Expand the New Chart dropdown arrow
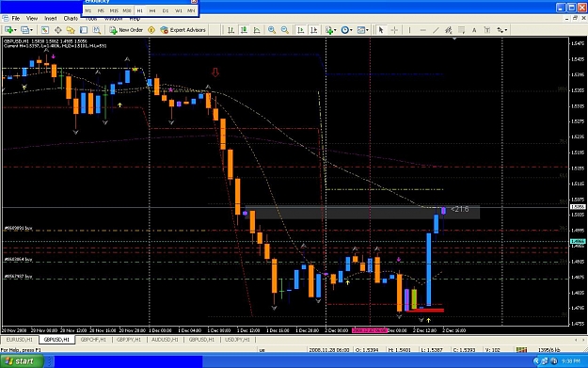This screenshot has width=588, height=368. (x=15, y=30)
